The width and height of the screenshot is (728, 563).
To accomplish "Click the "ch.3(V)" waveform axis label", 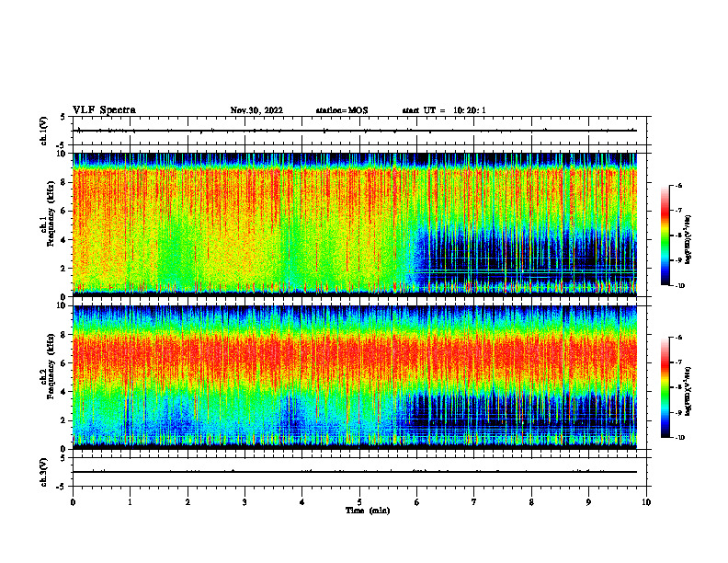I will point(44,473).
